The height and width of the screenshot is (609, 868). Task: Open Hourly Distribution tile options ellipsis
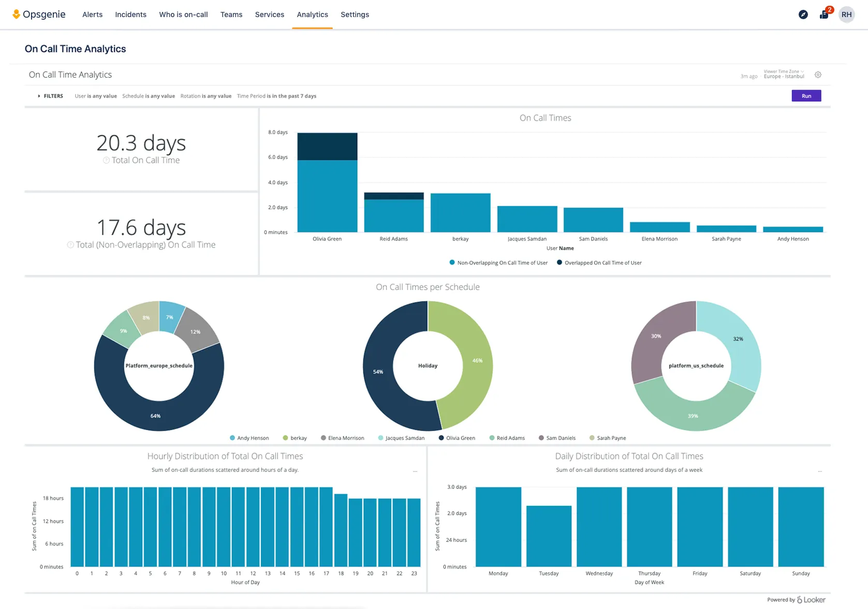tap(415, 471)
